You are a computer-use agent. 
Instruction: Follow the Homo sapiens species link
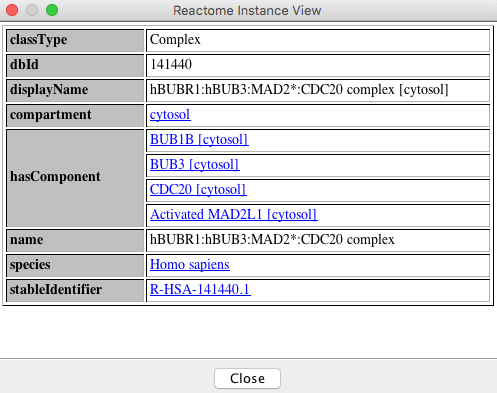pyautogui.click(x=190, y=265)
